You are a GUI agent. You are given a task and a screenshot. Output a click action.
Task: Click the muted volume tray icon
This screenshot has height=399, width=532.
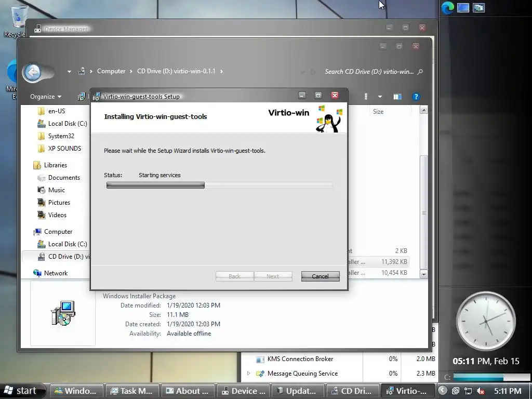[481, 391]
